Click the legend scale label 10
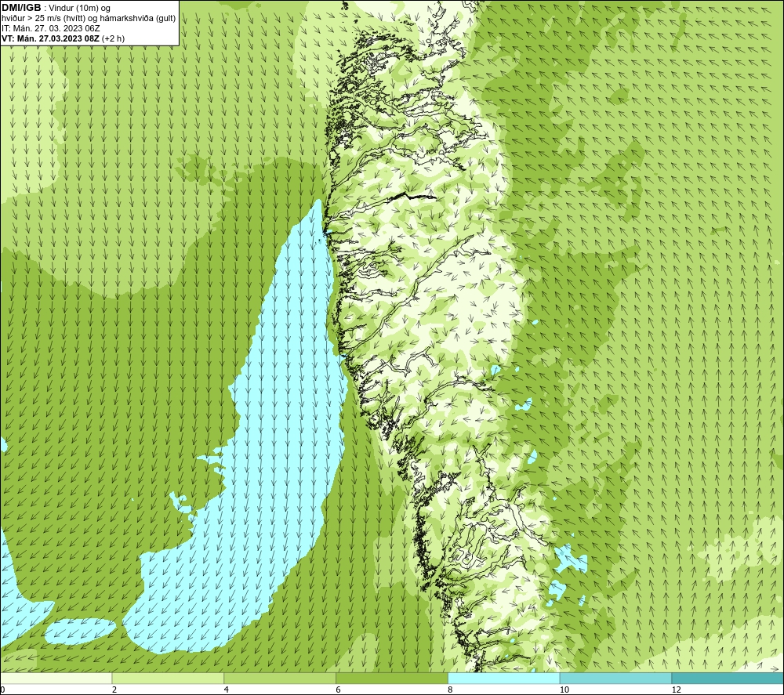 pos(564,690)
